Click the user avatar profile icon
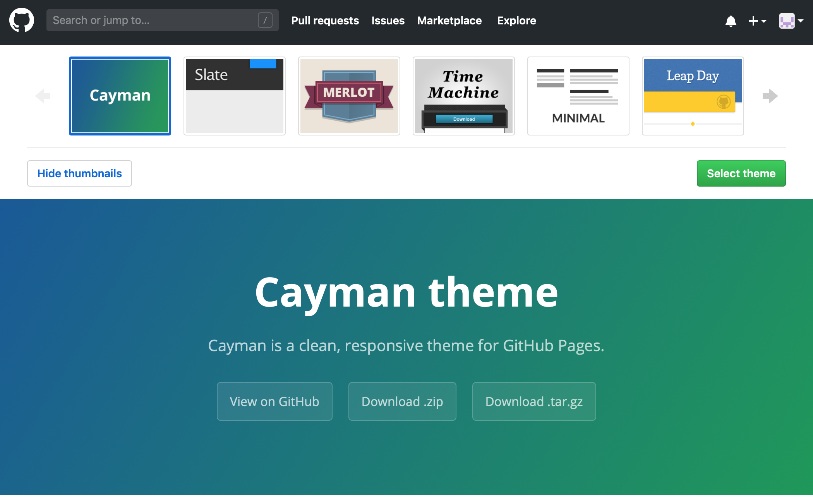The height and width of the screenshot is (504, 813). coord(787,21)
